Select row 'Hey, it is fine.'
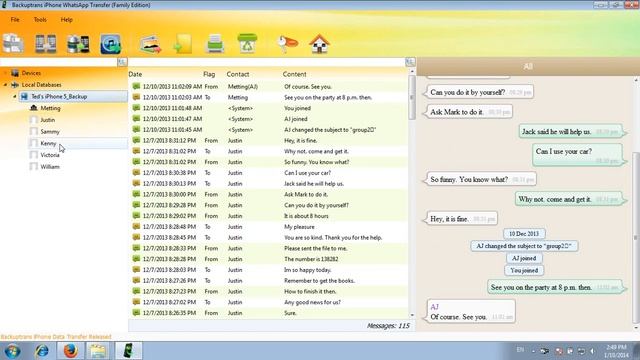The width and height of the screenshot is (640, 360). 268,140
